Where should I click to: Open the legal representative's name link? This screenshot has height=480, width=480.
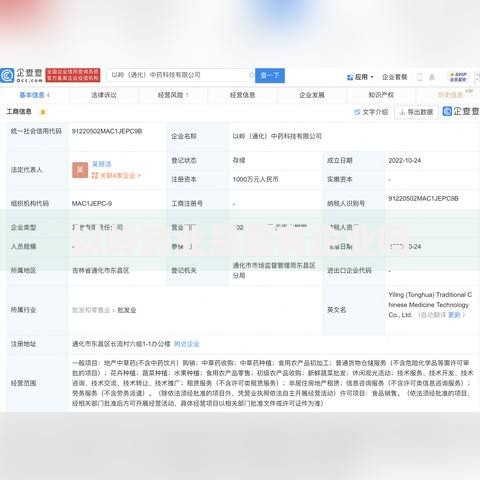point(102,164)
